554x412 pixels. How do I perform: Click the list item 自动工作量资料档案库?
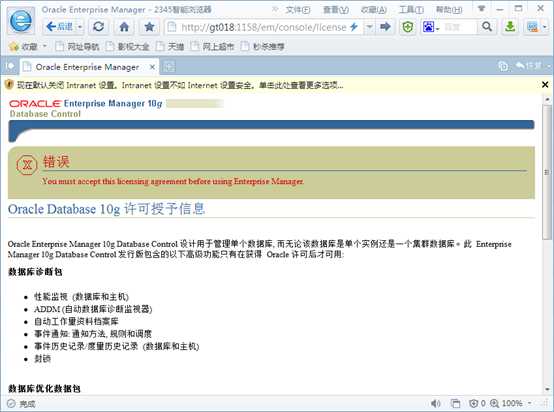(76, 322)
